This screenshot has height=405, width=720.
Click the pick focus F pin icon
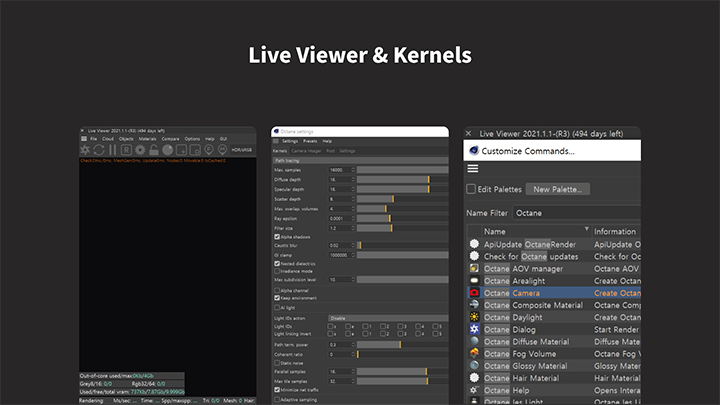209,150
